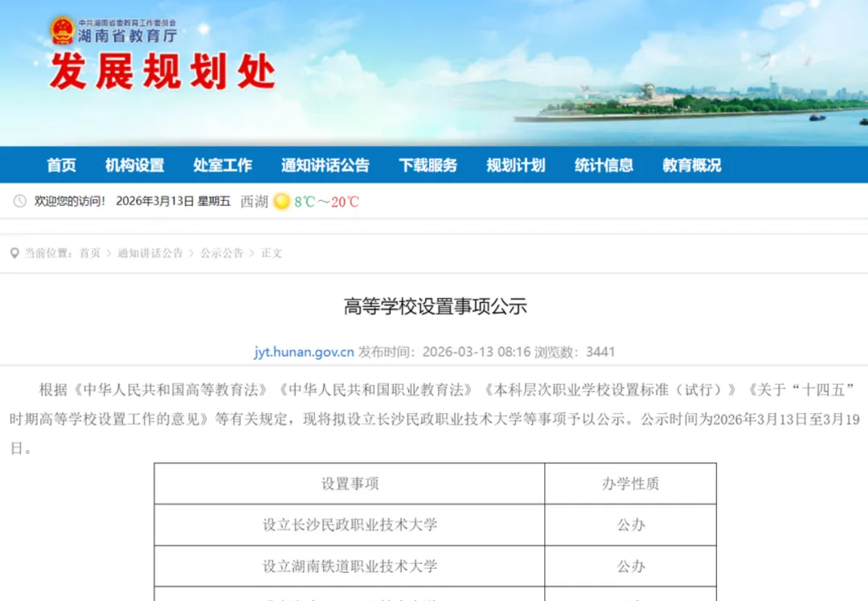Open the 首页 navigation menu item

pos(61,165)
